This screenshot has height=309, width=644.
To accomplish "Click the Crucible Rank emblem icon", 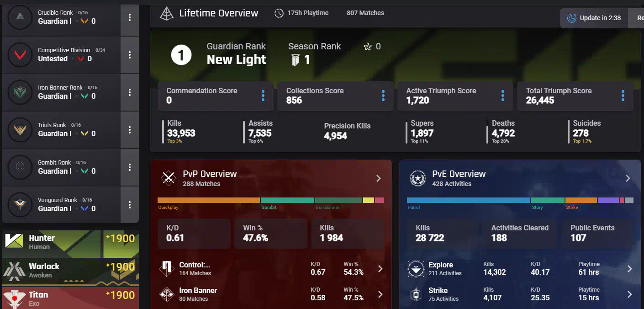I will 20,17.
